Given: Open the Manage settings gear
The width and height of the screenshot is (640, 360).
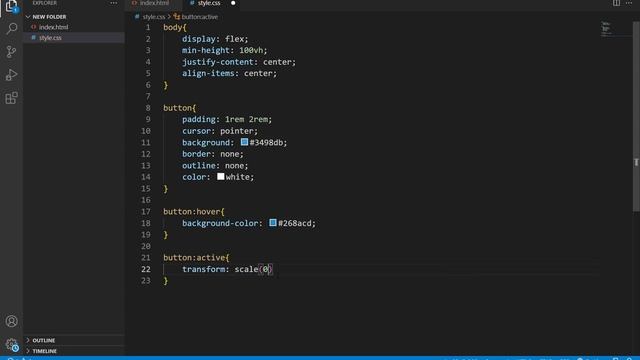Looking at the screenshot, I should (11, 345).
